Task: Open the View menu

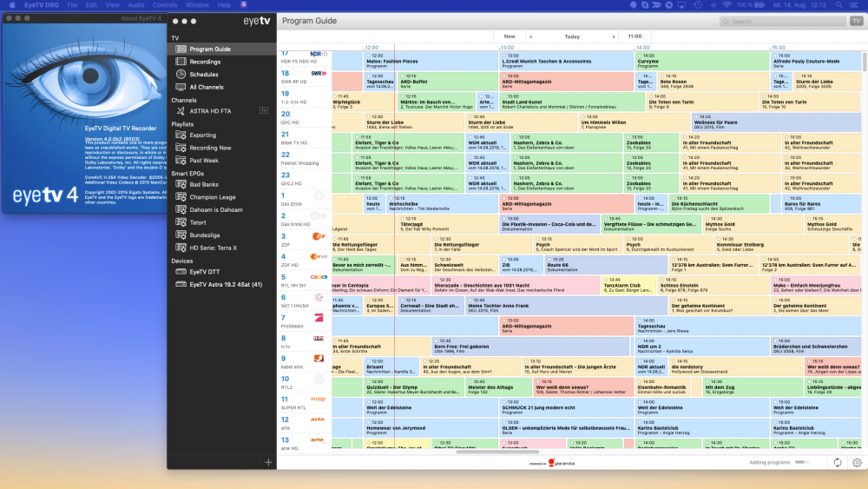Action: coord(112,5)
